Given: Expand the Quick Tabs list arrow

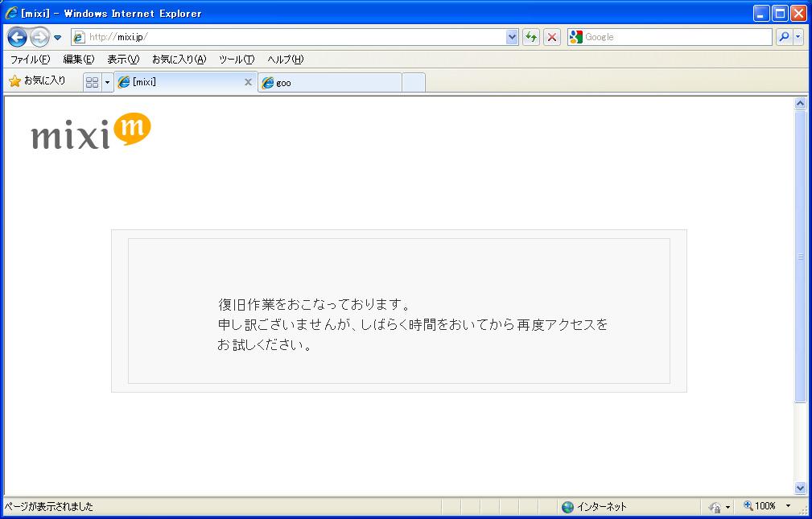Looking at the screenshot, I should (x=107, y=82).
